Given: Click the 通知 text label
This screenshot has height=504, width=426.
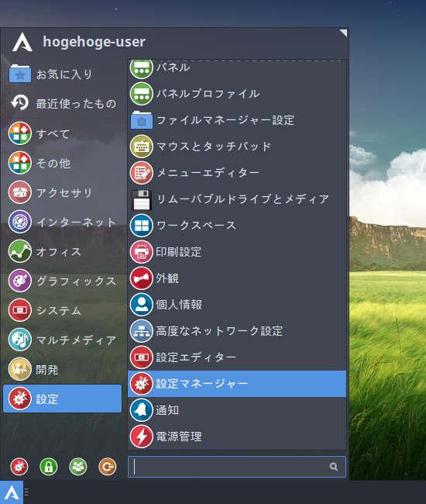Looking at the screenshot, I should pos(167,410).
